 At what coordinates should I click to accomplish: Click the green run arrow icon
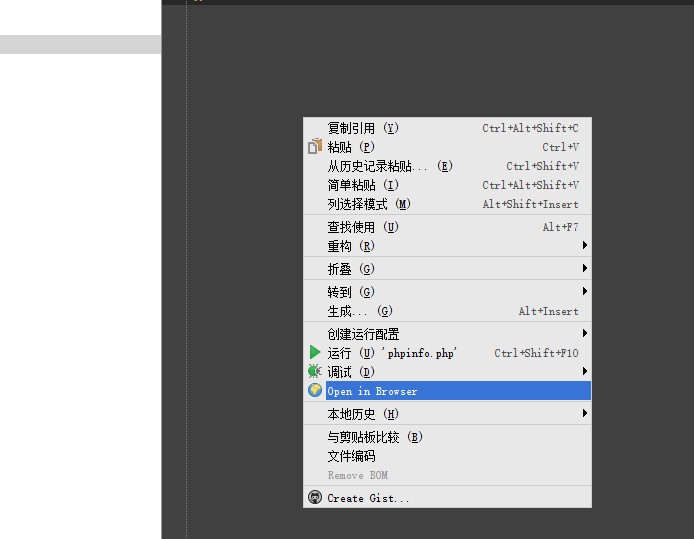[x=315, y=352]
